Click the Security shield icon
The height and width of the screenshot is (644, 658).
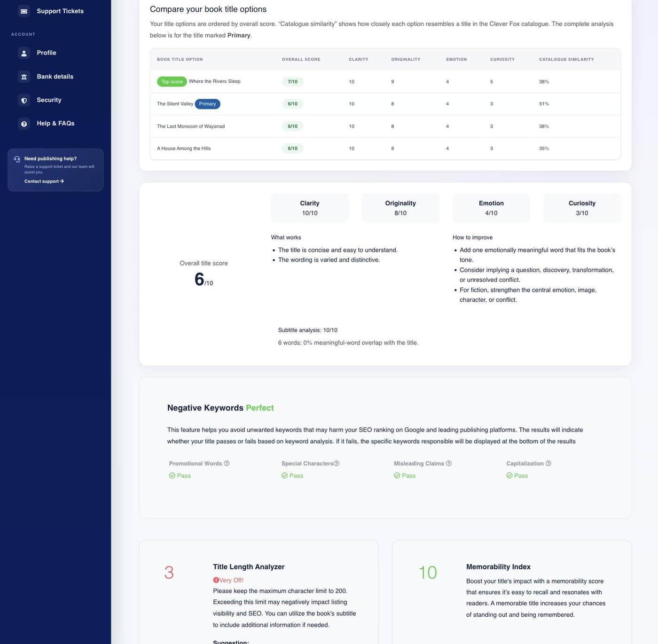coord(24,100)
